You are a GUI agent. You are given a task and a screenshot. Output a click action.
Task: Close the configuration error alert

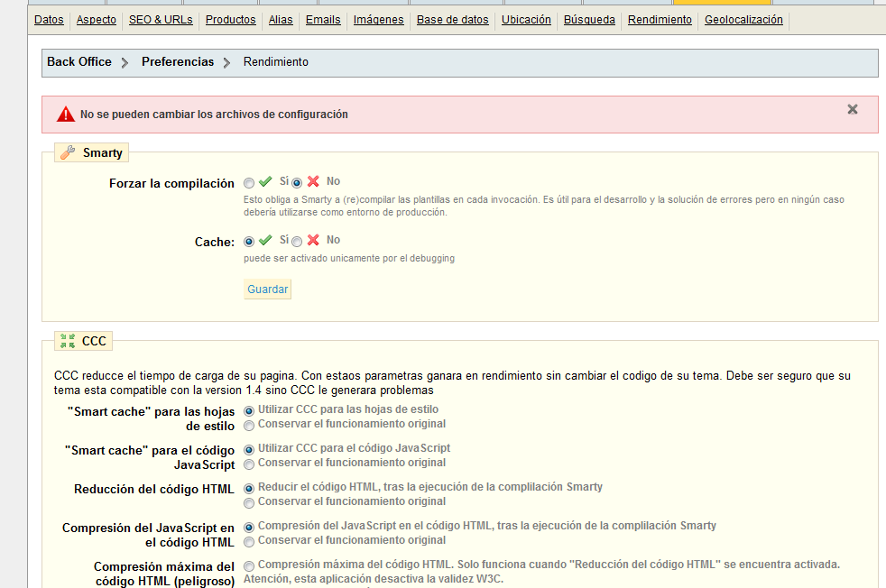[853, 109]
